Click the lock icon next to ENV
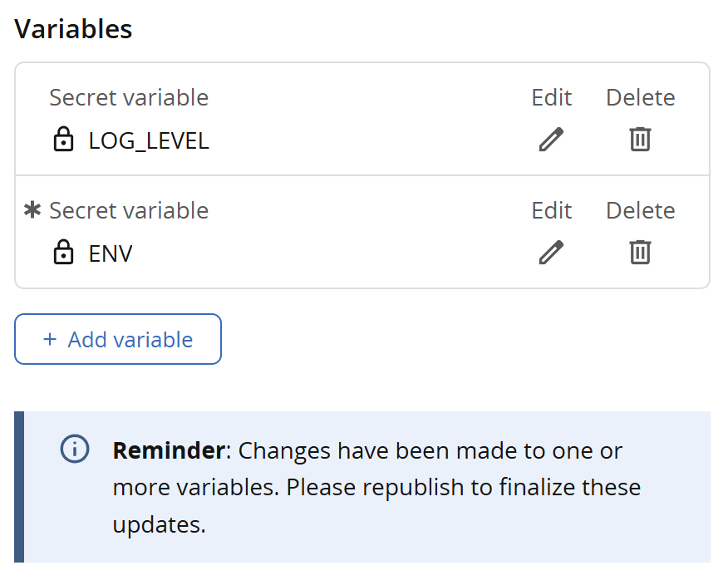Image resolution: width=728 pixels, height=580 pixels. coord(63,253)
